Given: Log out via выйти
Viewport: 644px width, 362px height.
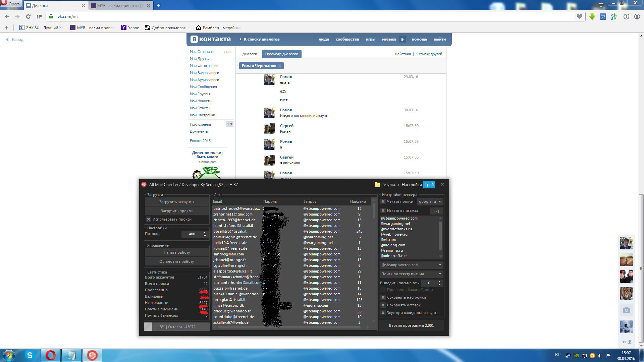Looking at the screenshot, I should [x=439, y=39].
